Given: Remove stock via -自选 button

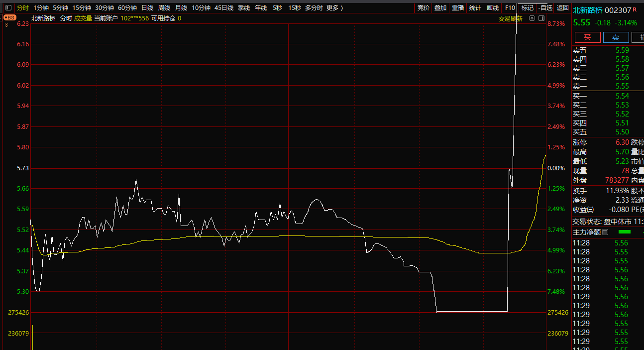Looking at the screenshot, I should point(545,8).
